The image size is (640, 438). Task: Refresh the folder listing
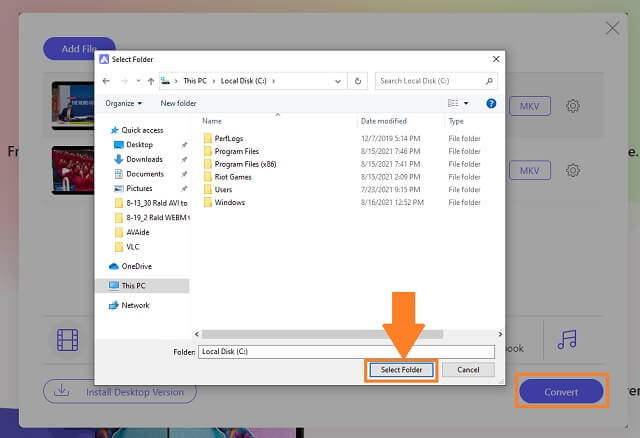coord(358,81)
